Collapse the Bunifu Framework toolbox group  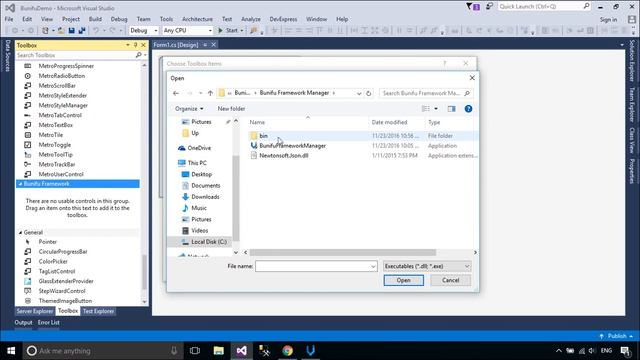coord(20,184)
